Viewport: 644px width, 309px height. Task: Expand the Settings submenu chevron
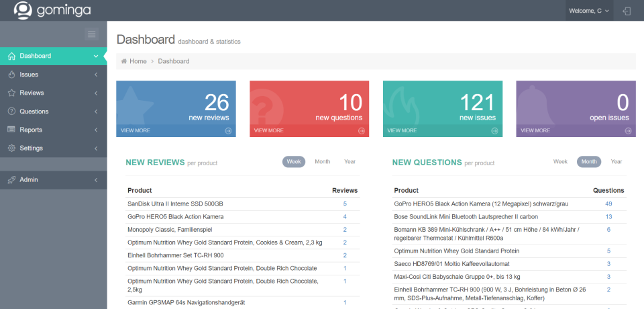(96, 148)
